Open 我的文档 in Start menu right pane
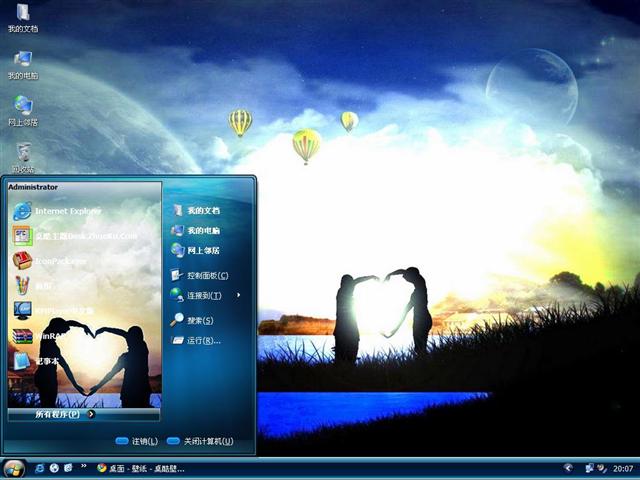The width and height of the screenshot is (640, 480). click(x=196, y=210)
